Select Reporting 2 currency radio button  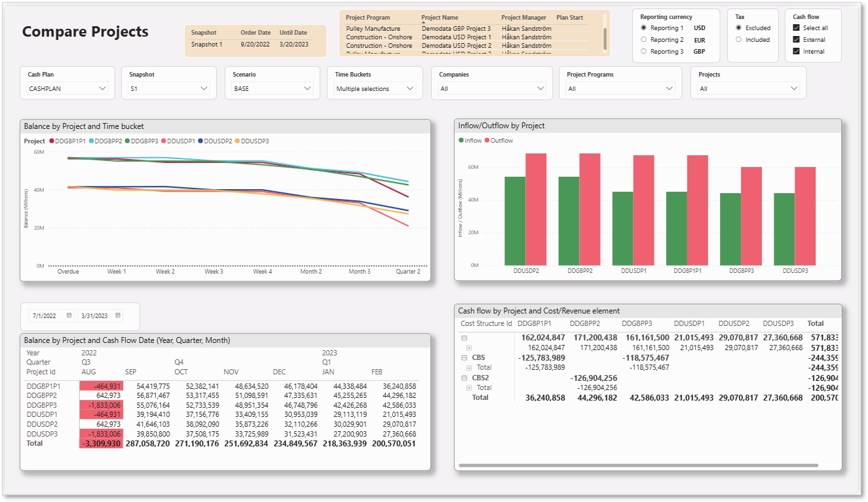644,40
